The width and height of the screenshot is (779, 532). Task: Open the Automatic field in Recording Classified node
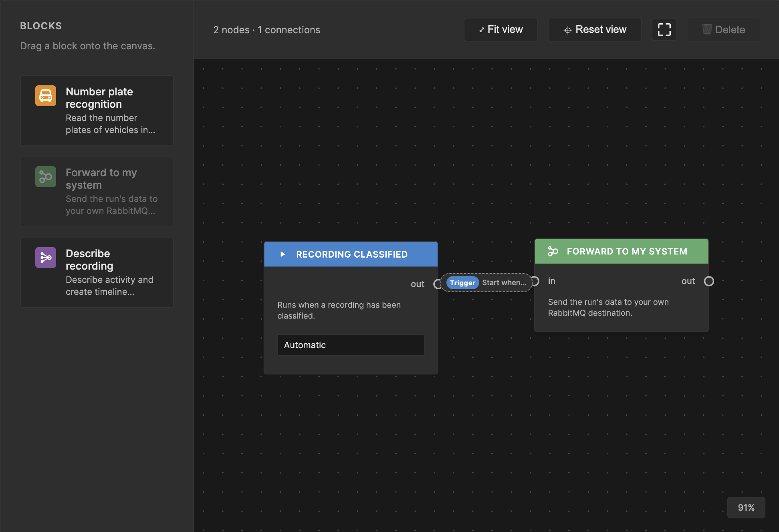[x=351, y=345]
